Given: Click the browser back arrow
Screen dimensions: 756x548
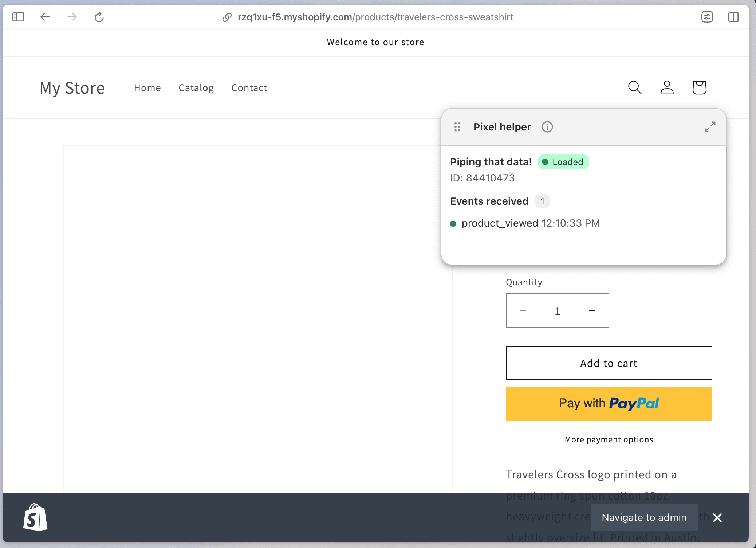Looking at the screenshot, I should [45, 17].
